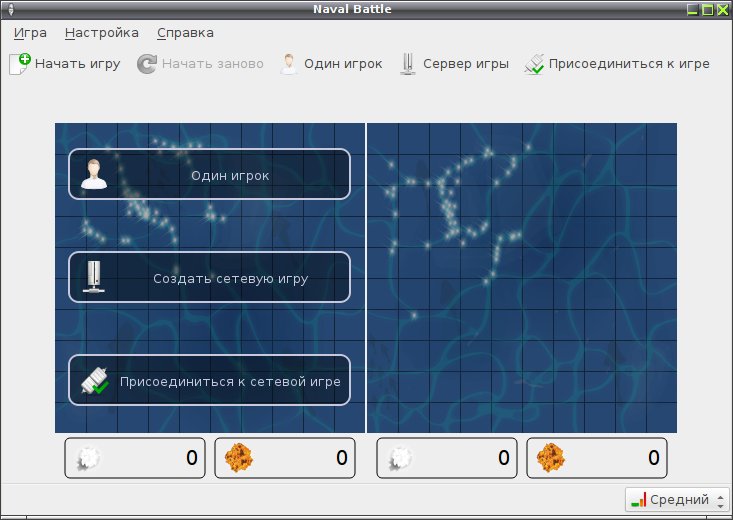This screenshot has height=520, width=733.
Task: Click the 'Сервер игры' toolbar server icon
Action: (x=408, y=64)
